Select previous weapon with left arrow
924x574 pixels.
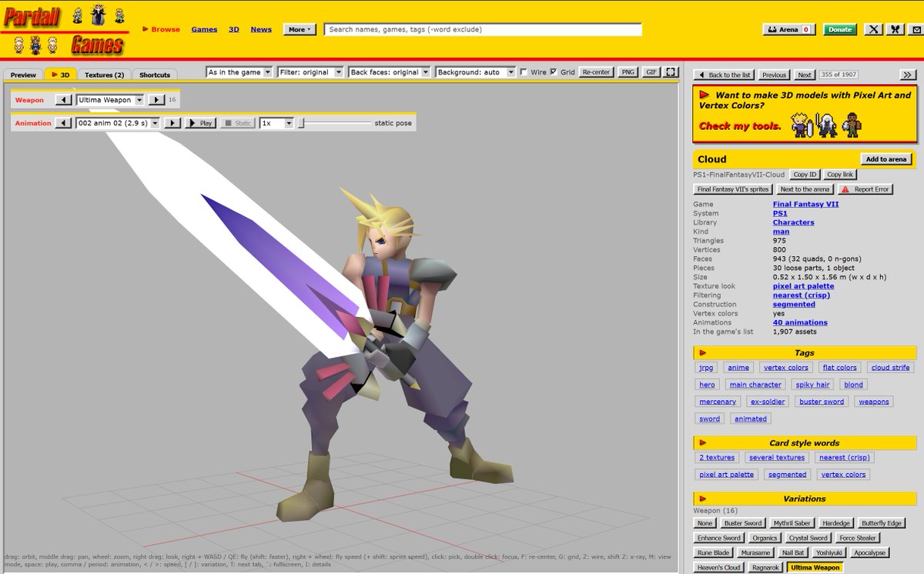[x=64, y=100]
